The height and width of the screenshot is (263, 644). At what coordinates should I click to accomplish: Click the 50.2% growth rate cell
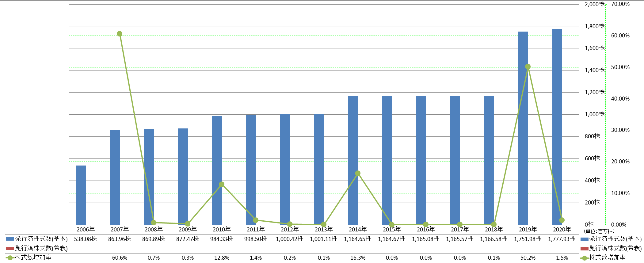pyautogui.click(x=528, y=258)
